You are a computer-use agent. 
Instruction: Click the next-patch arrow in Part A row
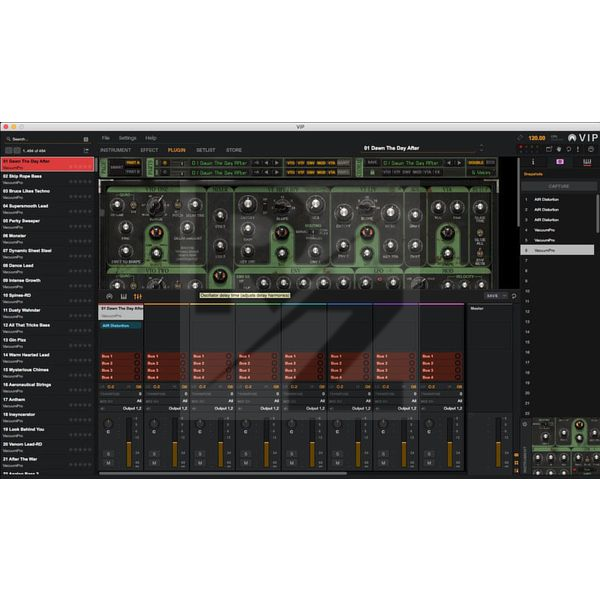(x=276, y=163)
